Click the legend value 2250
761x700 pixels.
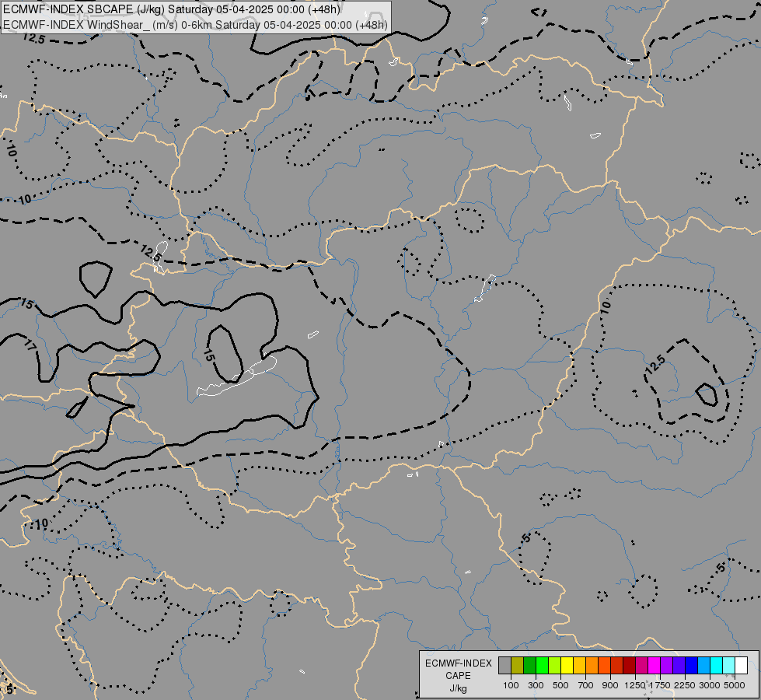click(685, 685)
